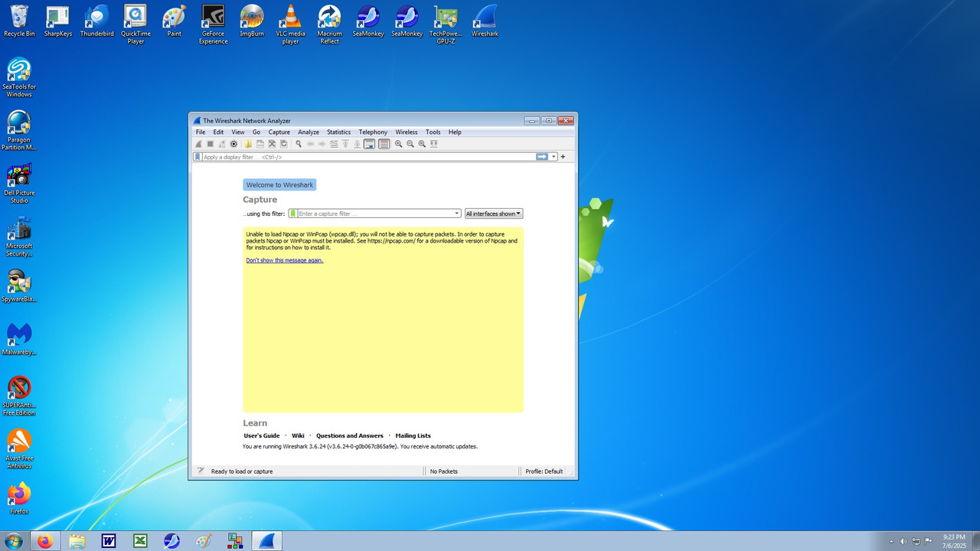Select the Recycle Bin desktop icon

click(x=19, y=21)
